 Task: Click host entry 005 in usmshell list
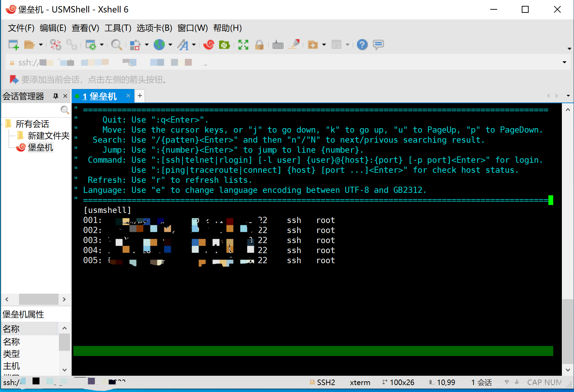209,260
